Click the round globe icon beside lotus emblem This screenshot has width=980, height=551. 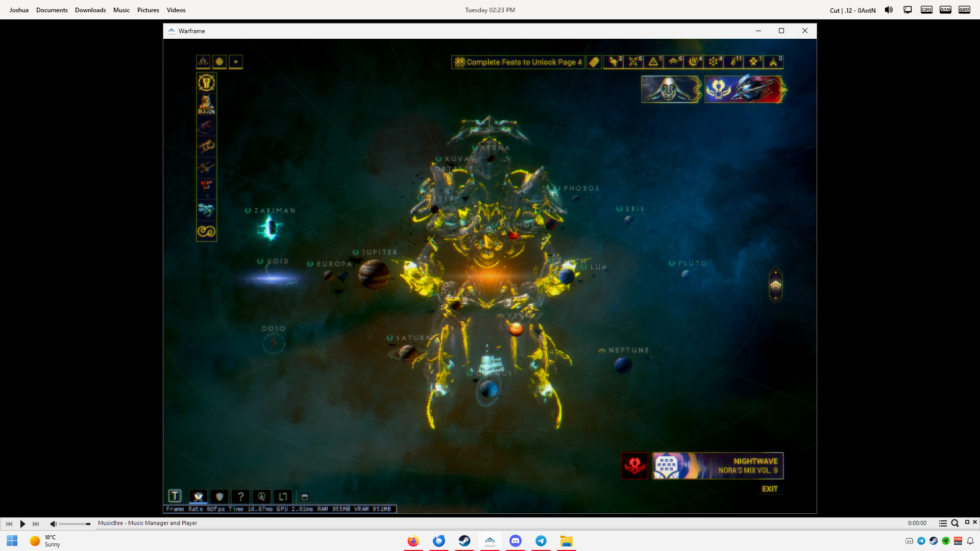(x=219, y=62)
